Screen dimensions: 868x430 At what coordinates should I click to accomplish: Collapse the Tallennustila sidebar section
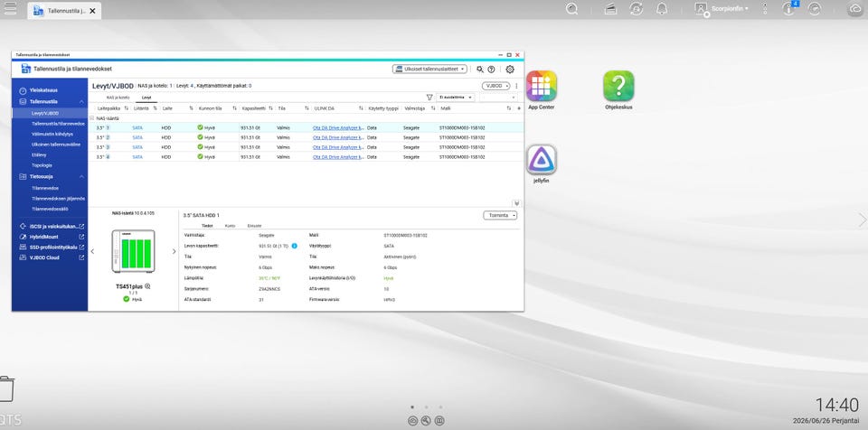[81, 102]
